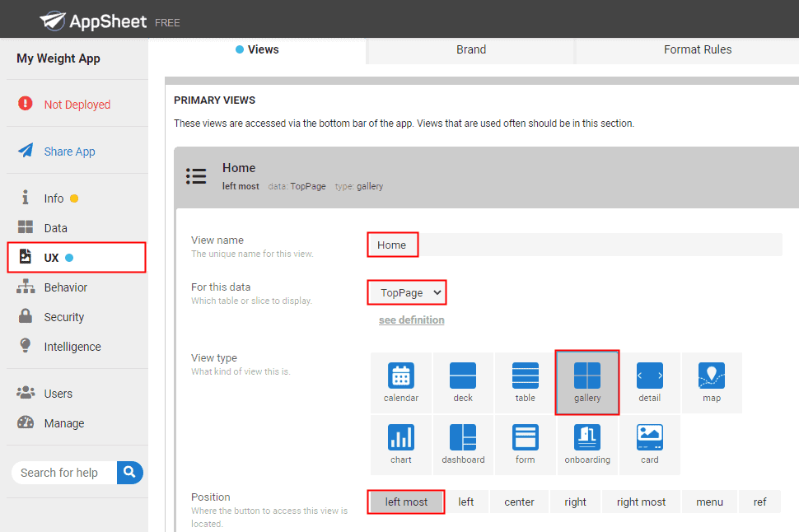Open the Data section label
Viewport: 799px width, 532px height.
55,228
